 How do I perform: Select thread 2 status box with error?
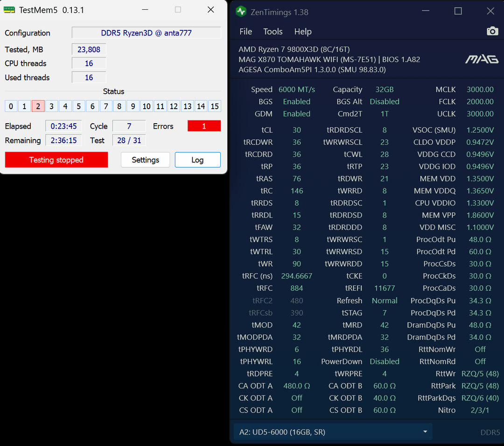point(38,106)
